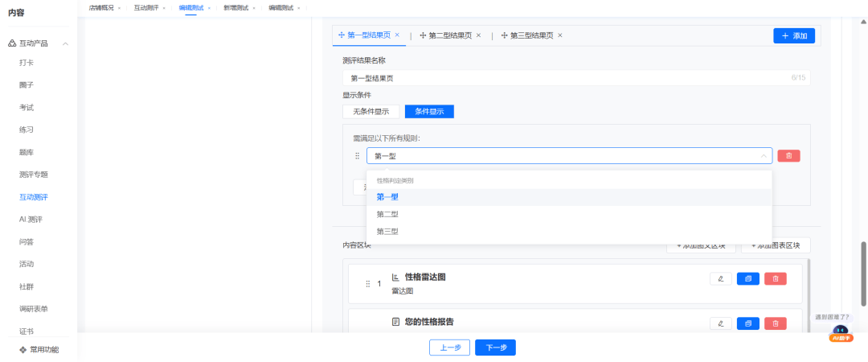Choose 第三型 from the dropdown list
This screenshot has width=868, height=362.
[387, 232]
